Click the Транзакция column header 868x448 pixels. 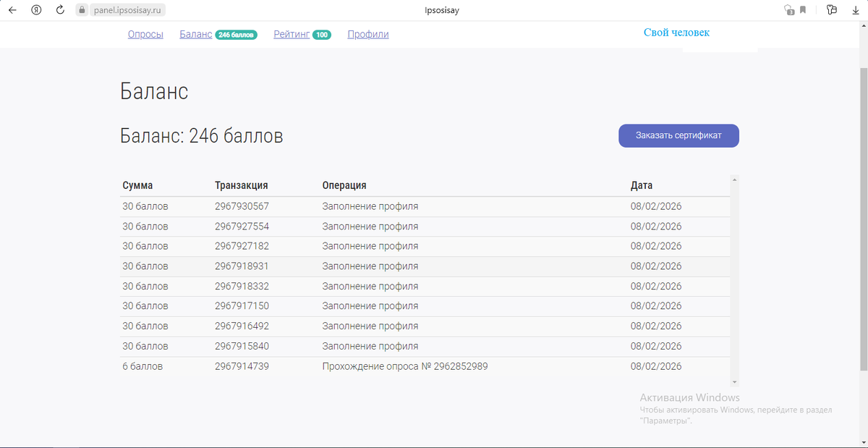pos(242,185)
